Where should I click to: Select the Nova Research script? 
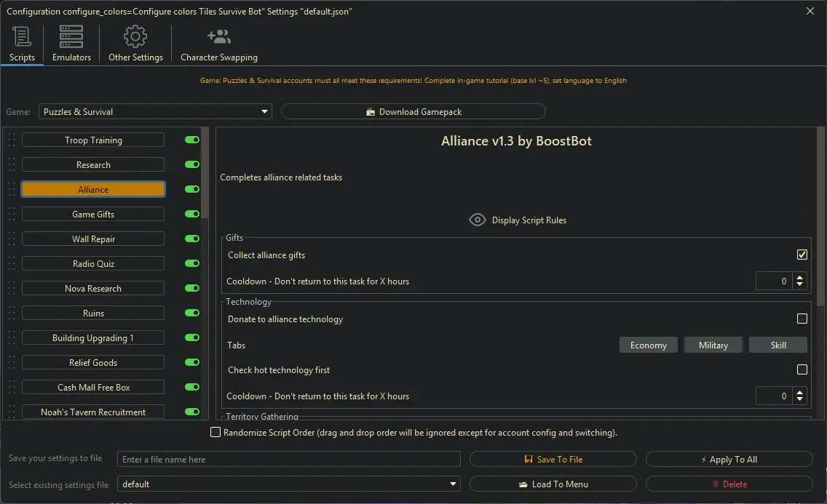(x=93, y=289)
